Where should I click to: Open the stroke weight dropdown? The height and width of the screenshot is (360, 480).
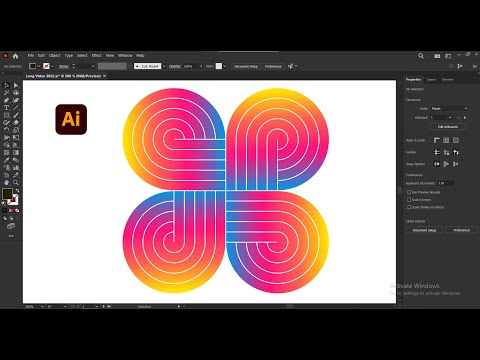pyautogui.click(x=93, y=66)
